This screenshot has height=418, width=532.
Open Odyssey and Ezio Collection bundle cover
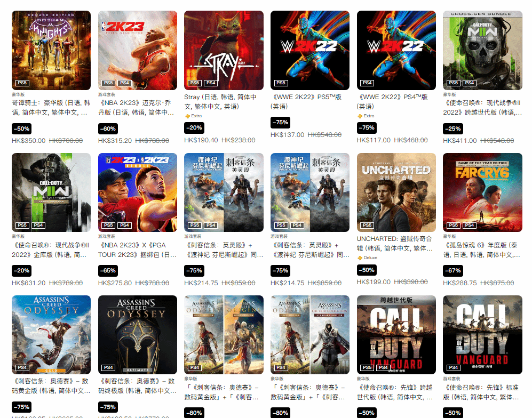click(x=310, y=335)
